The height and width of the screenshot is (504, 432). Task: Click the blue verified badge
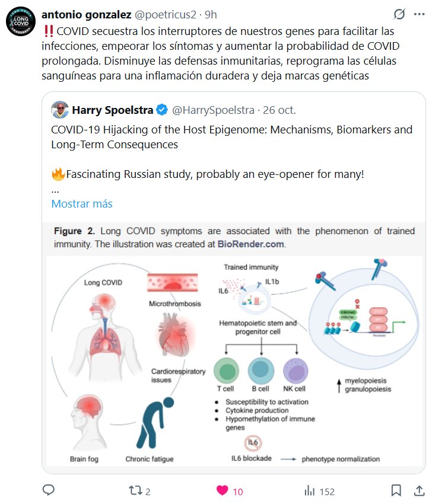(161, 110)
